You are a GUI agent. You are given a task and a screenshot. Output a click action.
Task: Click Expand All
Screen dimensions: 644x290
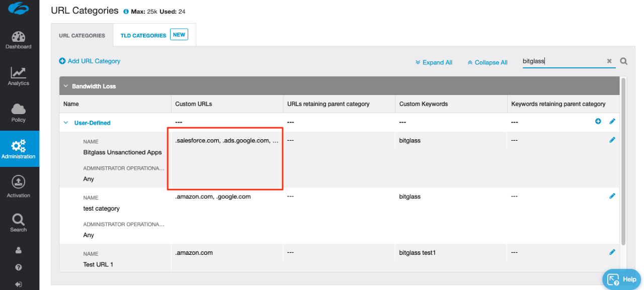[434, 62]
